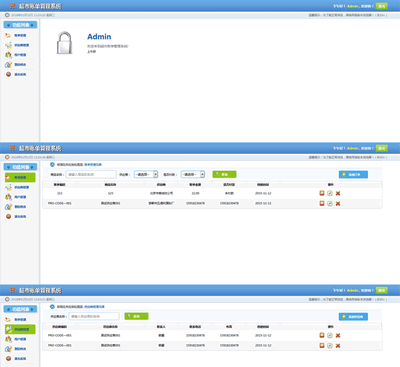Delete bill 213 with the red X
400x367 pixels.
(338, 193)
